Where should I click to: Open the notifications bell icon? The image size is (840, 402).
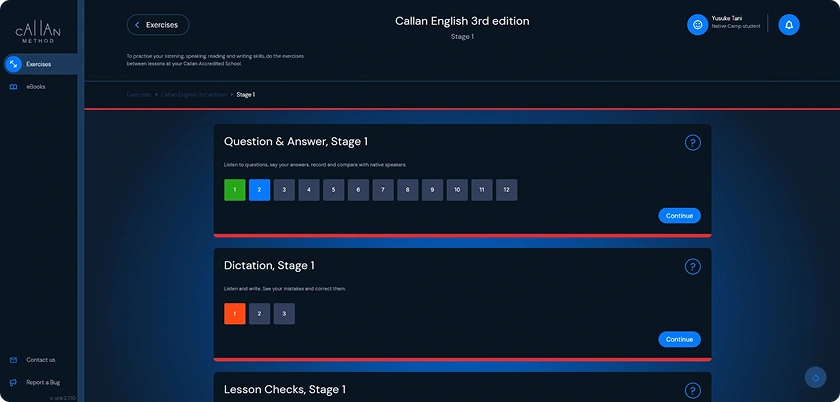(x=789, y=25)
